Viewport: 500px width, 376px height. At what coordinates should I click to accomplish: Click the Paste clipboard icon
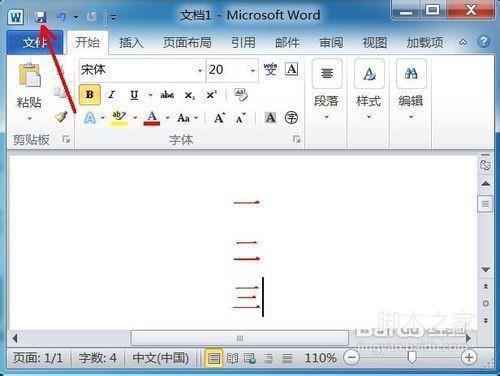pyautogui.click(x=30, y=75)
